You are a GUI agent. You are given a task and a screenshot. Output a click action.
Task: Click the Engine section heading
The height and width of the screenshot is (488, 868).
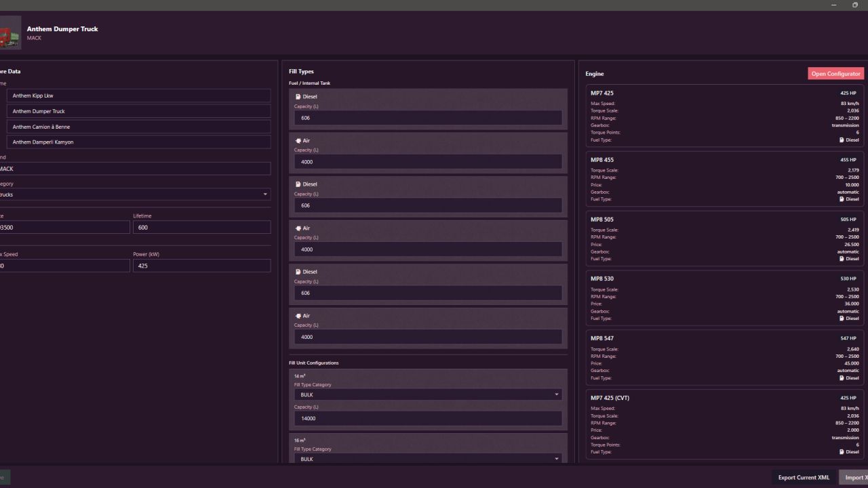(x=595, y=74)
